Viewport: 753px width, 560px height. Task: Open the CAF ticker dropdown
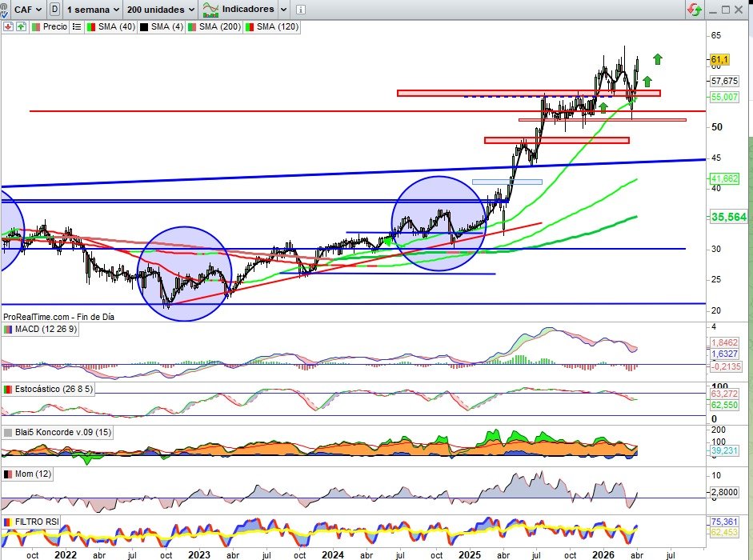point(27,9)
